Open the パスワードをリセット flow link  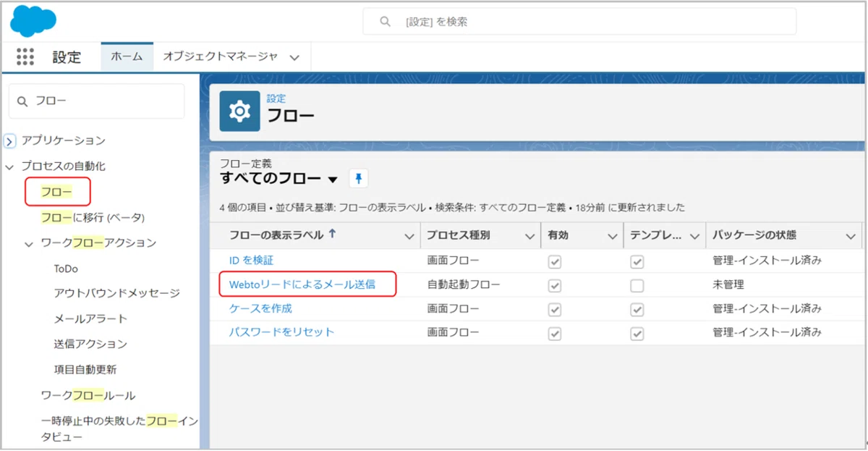click(281, 332)
